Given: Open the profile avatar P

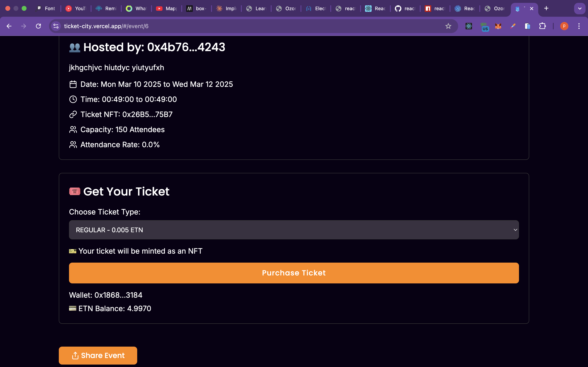Looking at the screenshot, I should [x=564, y=26].
